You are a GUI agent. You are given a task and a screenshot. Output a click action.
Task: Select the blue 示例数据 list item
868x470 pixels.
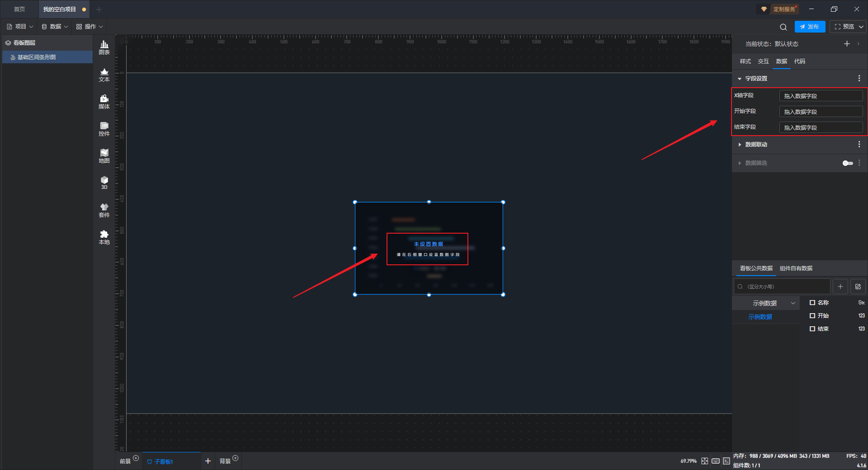coord(760,317)
